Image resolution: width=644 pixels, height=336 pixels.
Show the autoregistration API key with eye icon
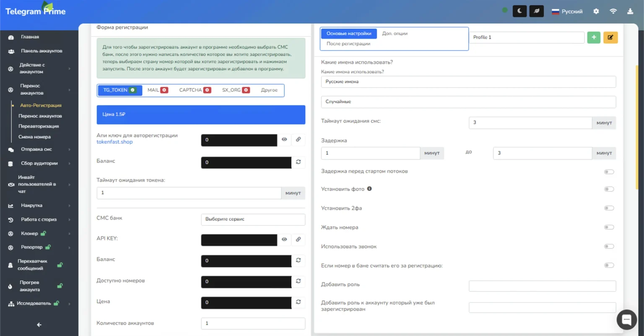coord(284,140)
